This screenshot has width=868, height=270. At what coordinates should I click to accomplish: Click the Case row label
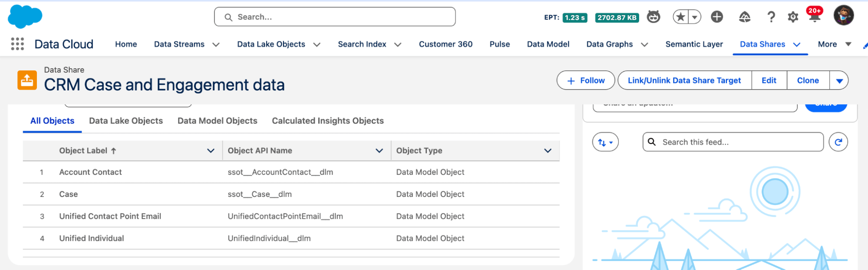pos(69,194)
